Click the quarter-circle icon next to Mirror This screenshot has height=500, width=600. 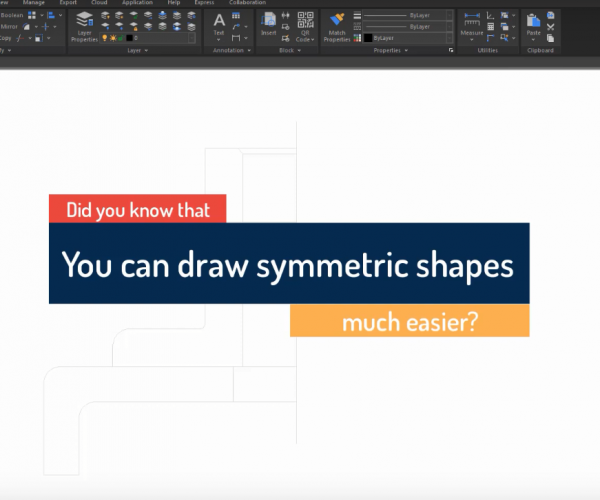[x=26, y=27]
